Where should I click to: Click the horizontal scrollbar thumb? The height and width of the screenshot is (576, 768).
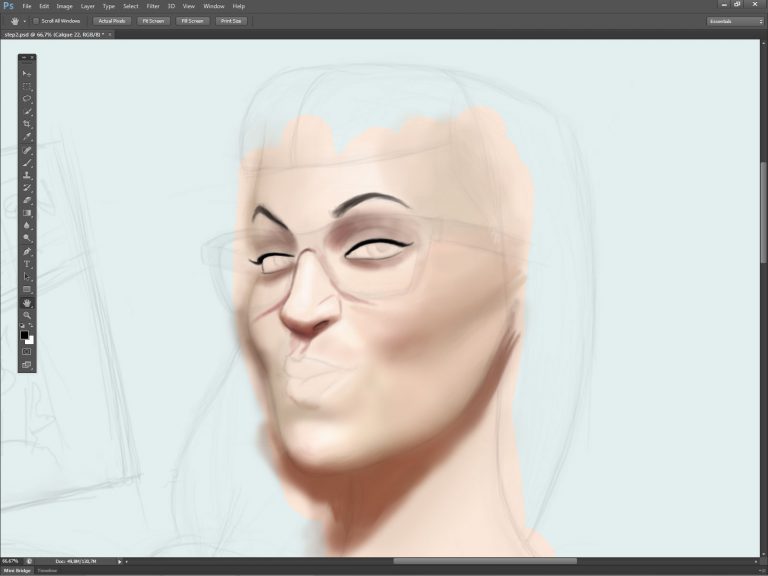tap(484, 561)
